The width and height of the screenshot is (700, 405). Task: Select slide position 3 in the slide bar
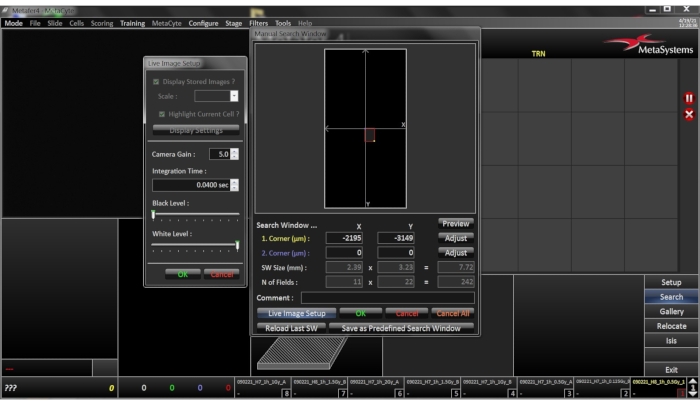pyautogui.click(x=543, y=387)
